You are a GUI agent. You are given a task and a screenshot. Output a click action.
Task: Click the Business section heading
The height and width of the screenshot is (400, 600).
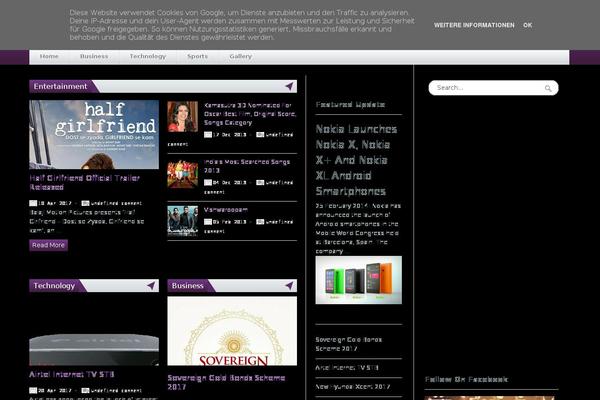(x=188, y=286)
